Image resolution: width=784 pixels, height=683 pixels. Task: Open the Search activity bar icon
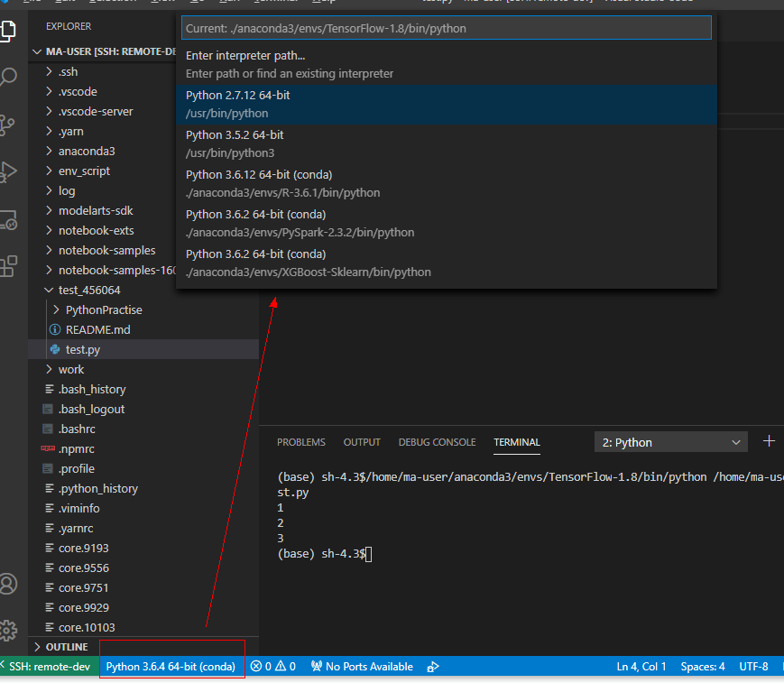point(8,77)
